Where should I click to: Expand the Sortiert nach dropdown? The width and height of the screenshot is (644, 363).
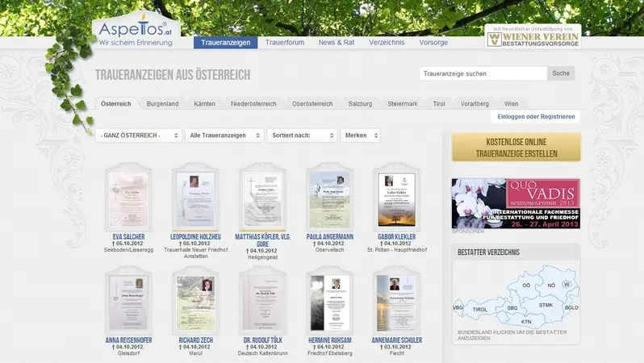pyautogui.click(x=302, y=135)
